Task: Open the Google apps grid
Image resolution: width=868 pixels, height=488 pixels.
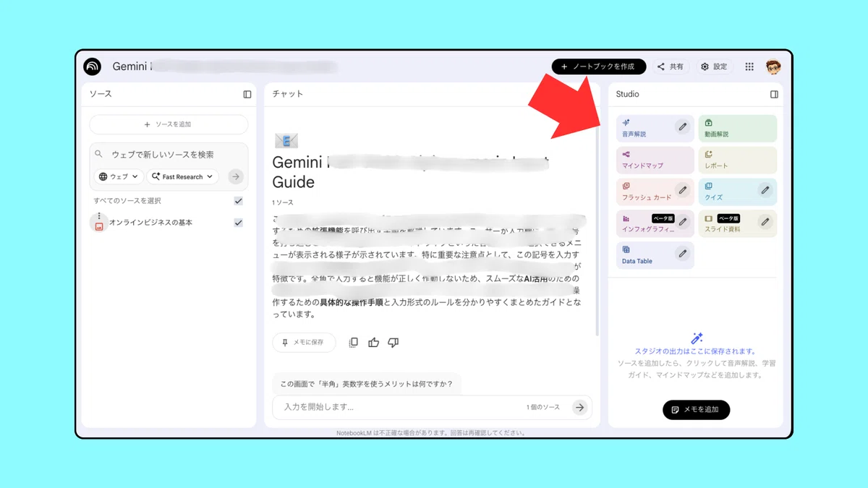Action: [x=749, y=67]
